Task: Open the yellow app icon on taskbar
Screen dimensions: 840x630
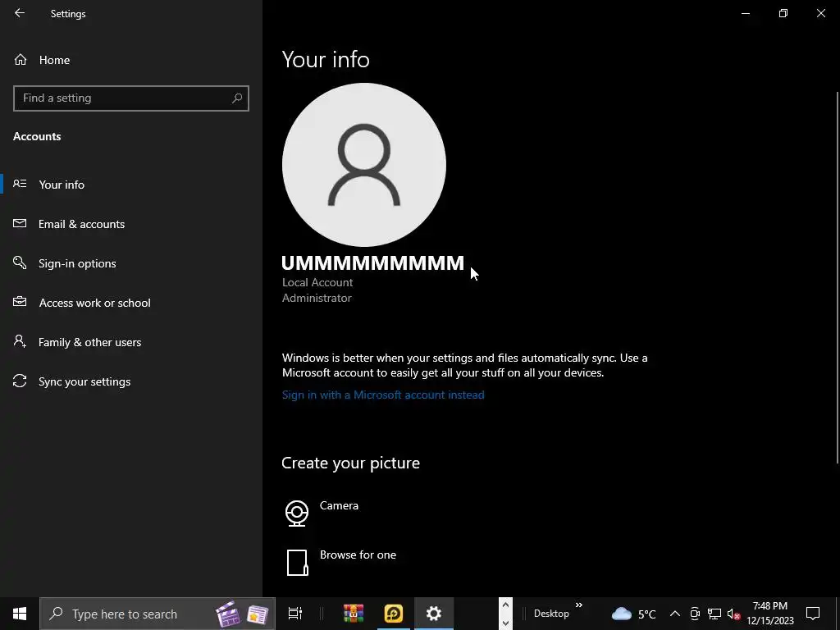Action: (393, 614)
